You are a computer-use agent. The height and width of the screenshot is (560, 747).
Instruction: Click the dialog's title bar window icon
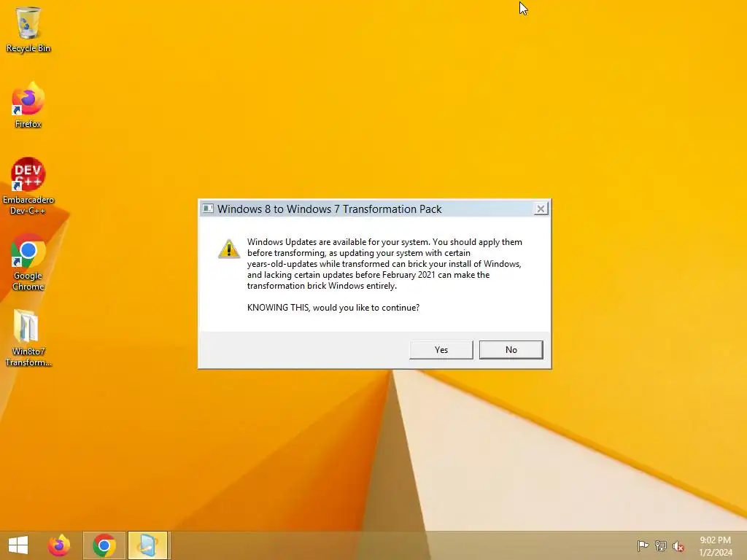[x=208, y=209]
